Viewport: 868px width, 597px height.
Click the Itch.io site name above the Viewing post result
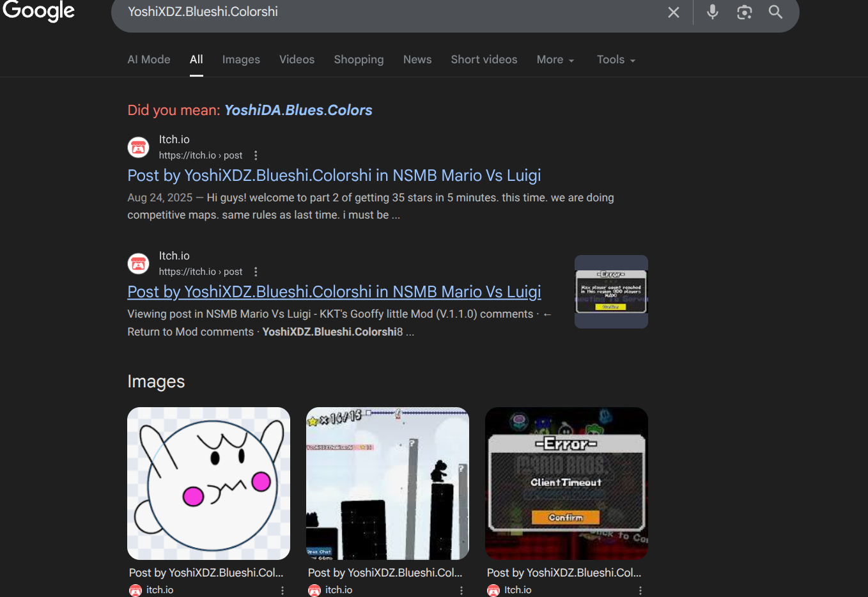pyautogui.click(x=174, y=256)
